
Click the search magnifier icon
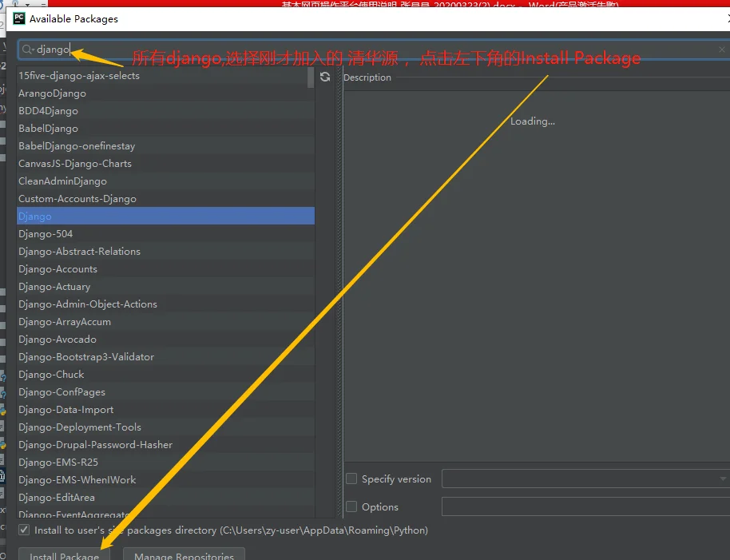26,50
